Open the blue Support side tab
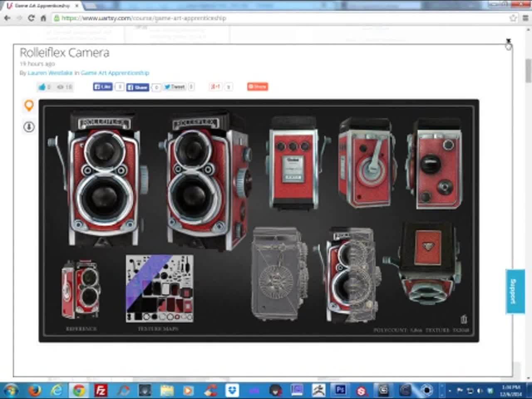532x399 pixels. 515,291
